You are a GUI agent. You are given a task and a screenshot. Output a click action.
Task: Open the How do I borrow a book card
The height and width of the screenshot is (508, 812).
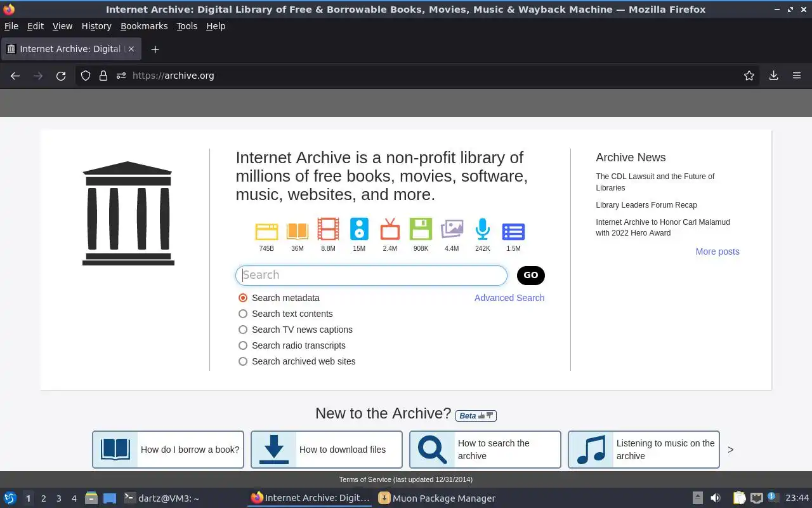[x=168, y=450]
